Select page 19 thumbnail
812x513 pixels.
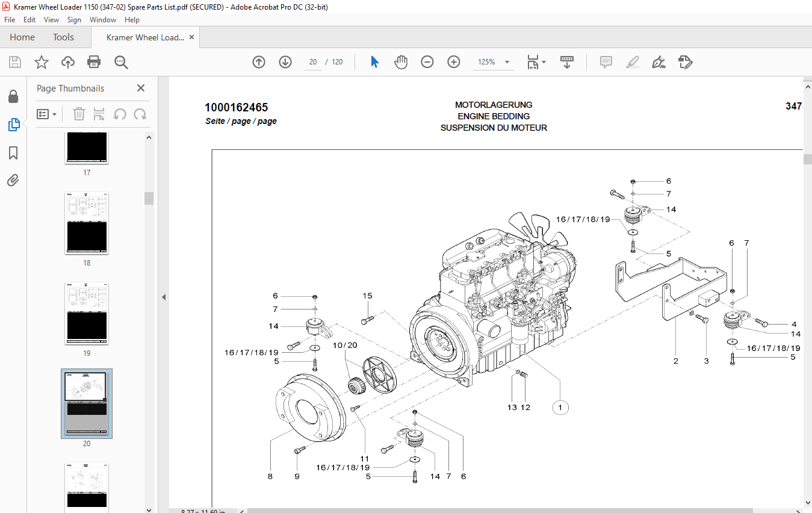point(87,313)
